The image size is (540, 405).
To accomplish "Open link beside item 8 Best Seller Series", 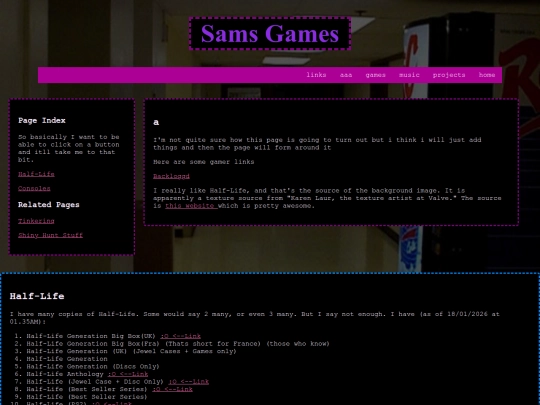I will tap(172, 389).
